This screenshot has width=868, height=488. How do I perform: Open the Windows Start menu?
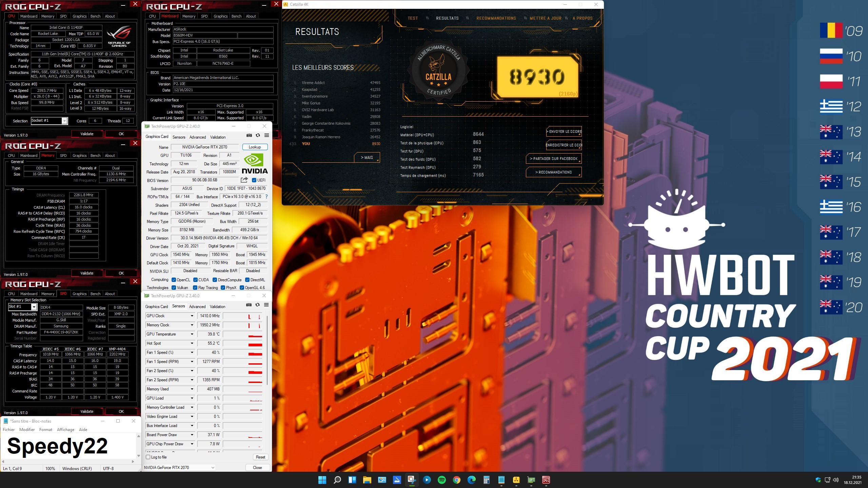[x=322, y=480]
